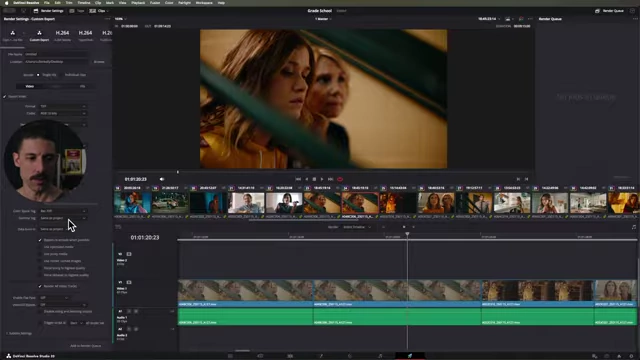640x360 pixels.
Task: Click the play forward button
Action: (322, 179)
